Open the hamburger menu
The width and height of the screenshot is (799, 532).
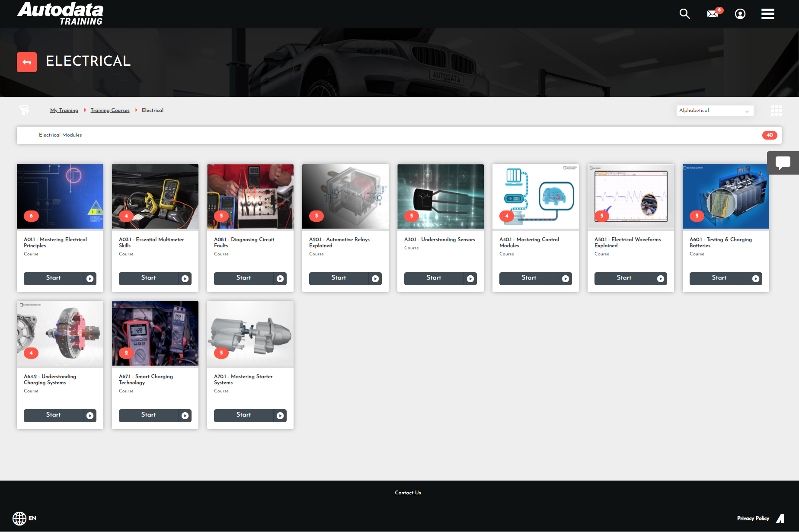[768, 13]
